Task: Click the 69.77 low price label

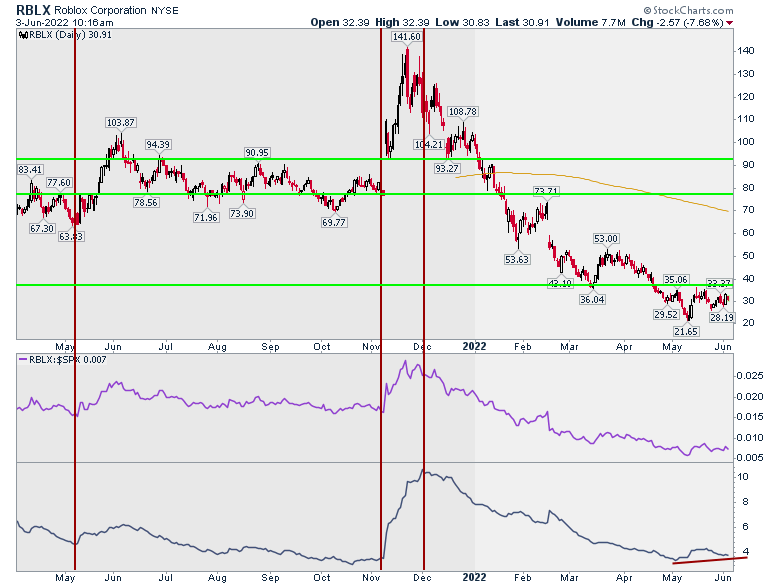Action: pyautogui.click(x=334, y=222)
